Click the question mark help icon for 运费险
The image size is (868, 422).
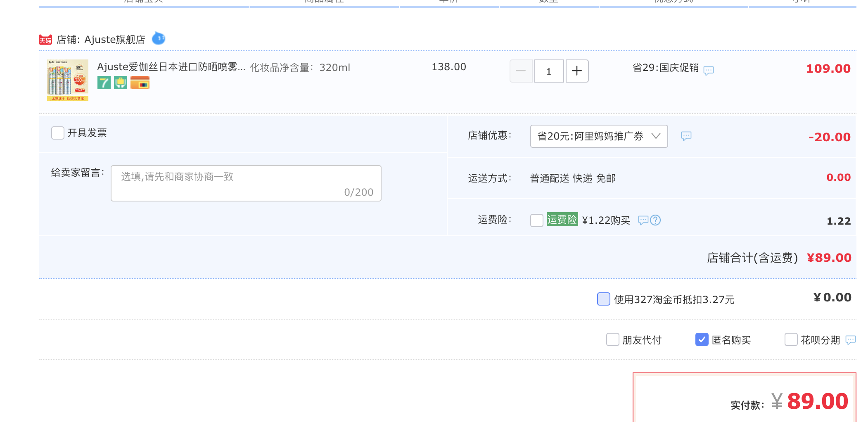655,220
